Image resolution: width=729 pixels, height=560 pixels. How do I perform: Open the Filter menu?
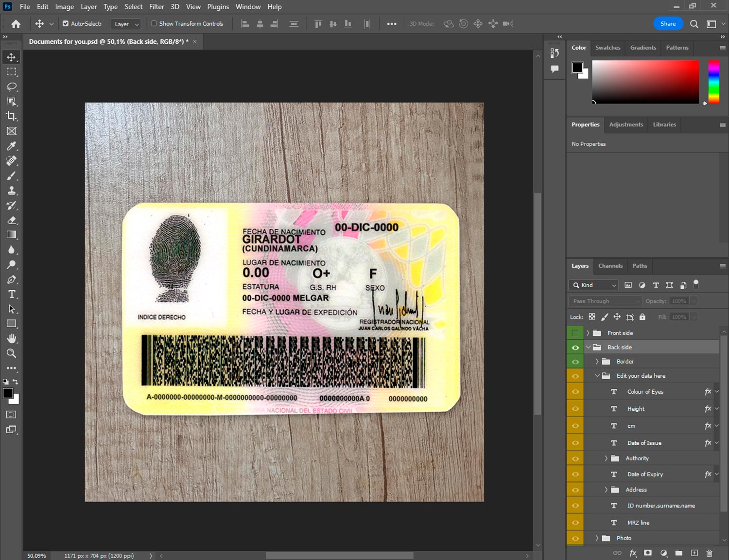coord(156,7)
